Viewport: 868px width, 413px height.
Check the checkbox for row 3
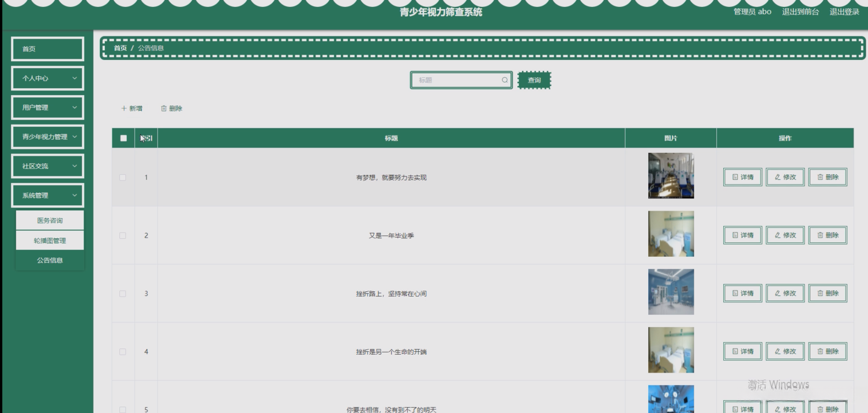(123, 294)
